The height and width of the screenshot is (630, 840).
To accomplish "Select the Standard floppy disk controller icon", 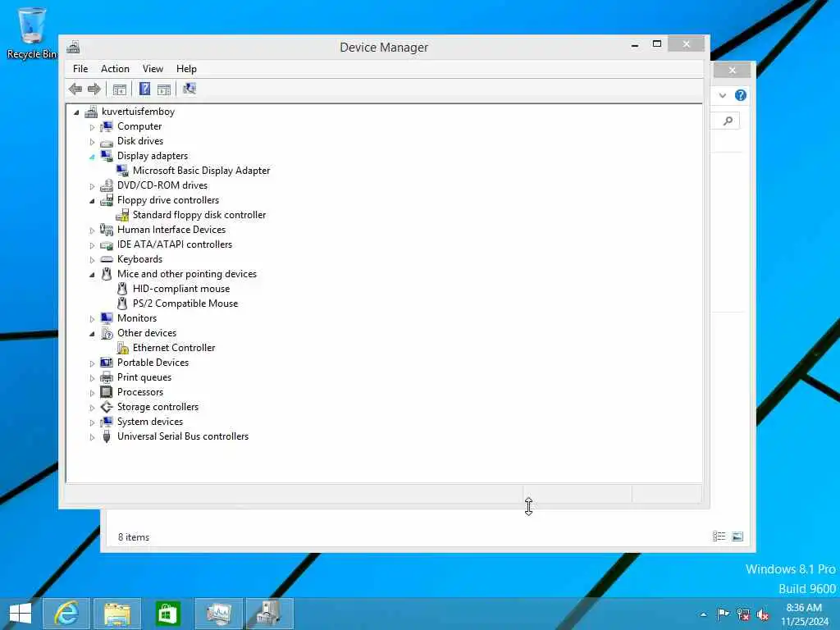I will 122,215.
